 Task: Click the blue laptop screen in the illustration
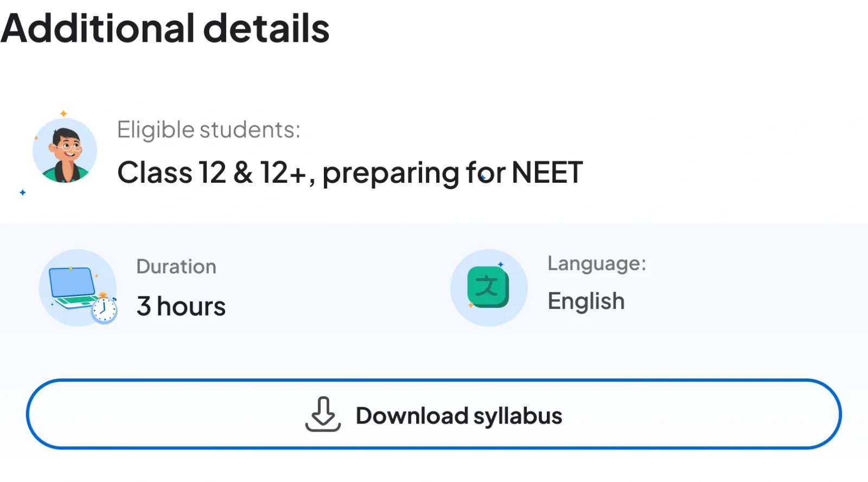pos(72,282)
